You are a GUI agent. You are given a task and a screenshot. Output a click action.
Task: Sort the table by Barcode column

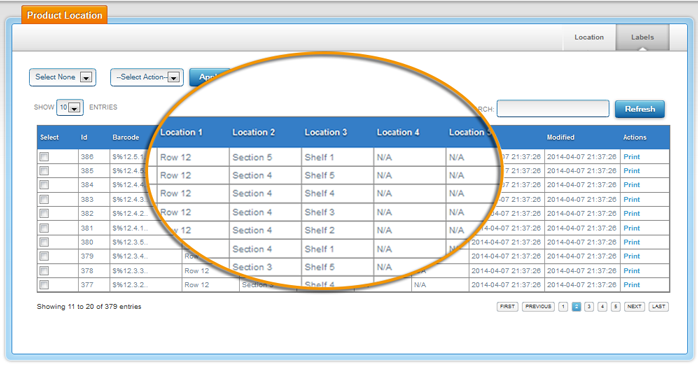click(126, 137)
